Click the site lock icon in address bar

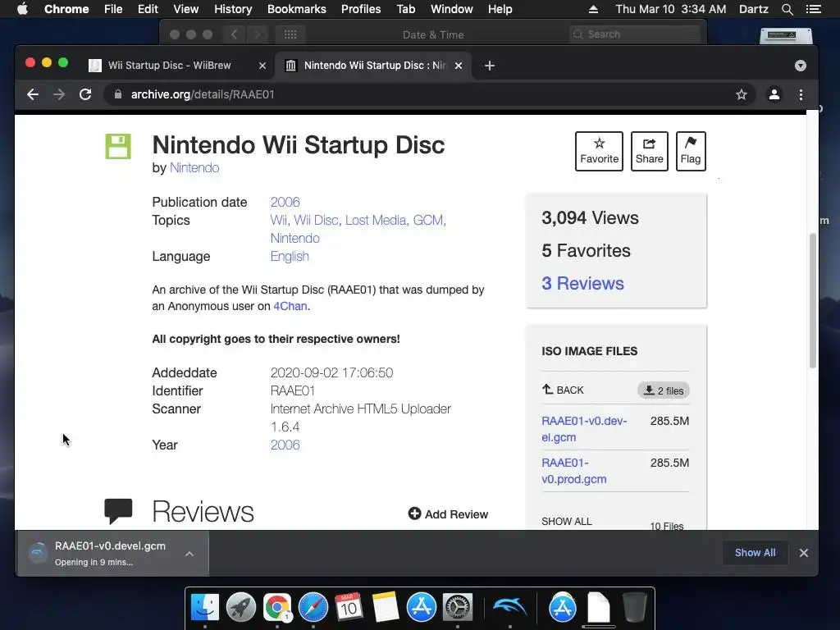point(118,94)
